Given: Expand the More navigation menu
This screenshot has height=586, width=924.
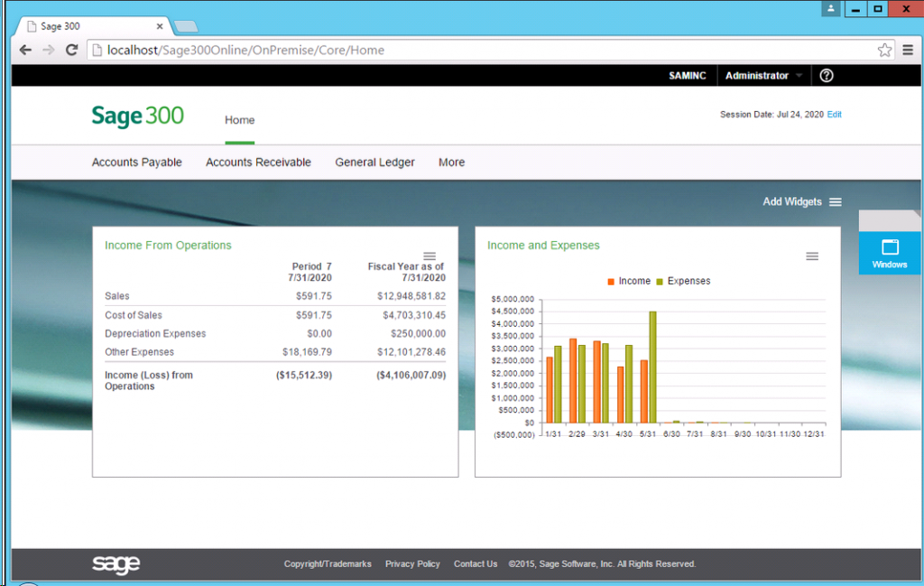Looking at the screenshot, I should [x=451, y=163].
